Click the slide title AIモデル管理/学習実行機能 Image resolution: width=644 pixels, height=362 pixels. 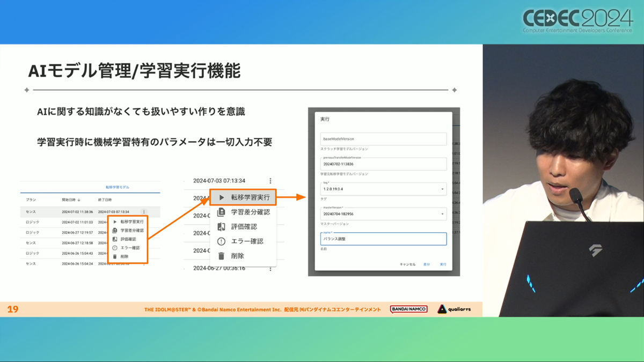[x=134, y=71]
